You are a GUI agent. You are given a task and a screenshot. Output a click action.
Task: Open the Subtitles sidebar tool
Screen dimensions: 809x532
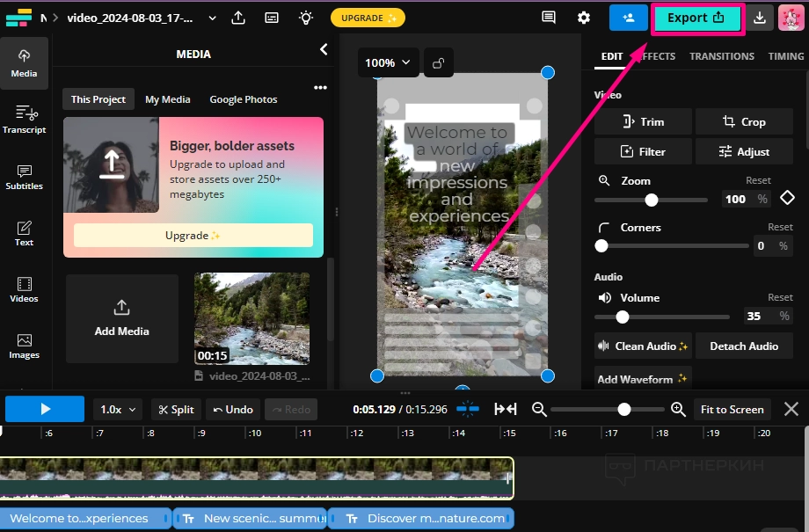[x=24, y=176]
